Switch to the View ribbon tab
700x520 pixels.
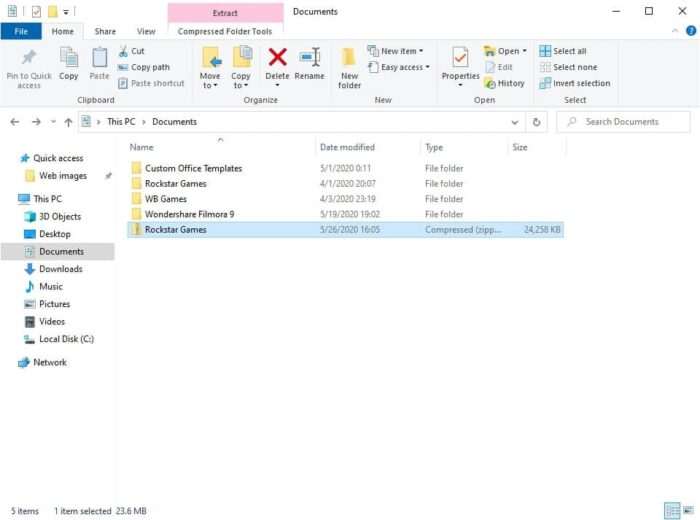(x=146, y=31)
